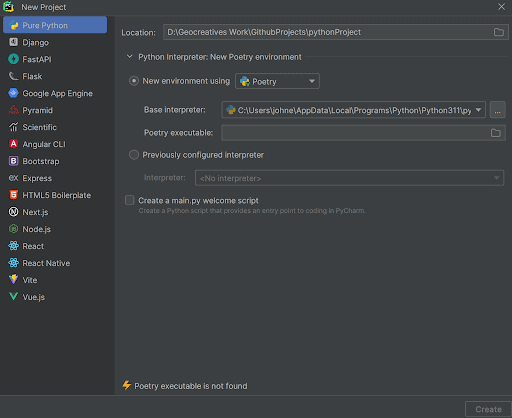Click 'Poetry executable is not found' message
Viewport: 512px width, 418px height.
pos(191,386)
